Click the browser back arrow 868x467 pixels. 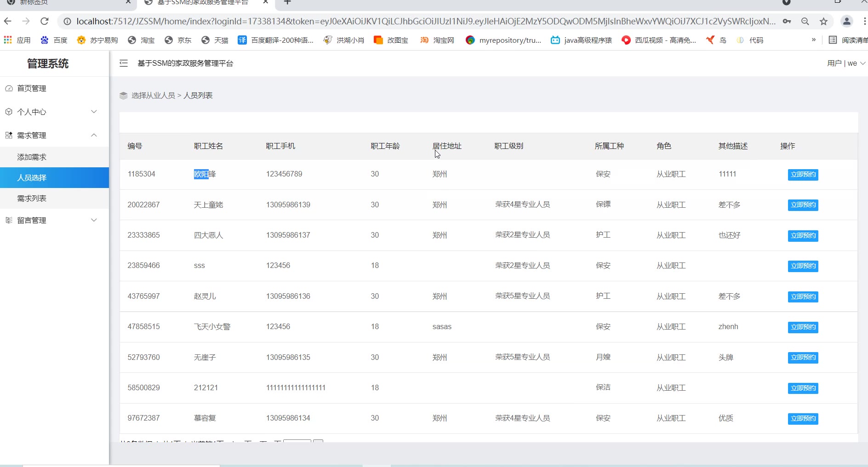(x=8, y=21)
